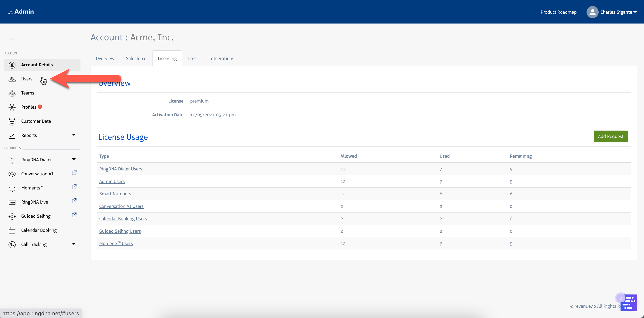Expand the Reports submenu arrow
This screenshot has width=644, height=318.
tap(74, 135)
